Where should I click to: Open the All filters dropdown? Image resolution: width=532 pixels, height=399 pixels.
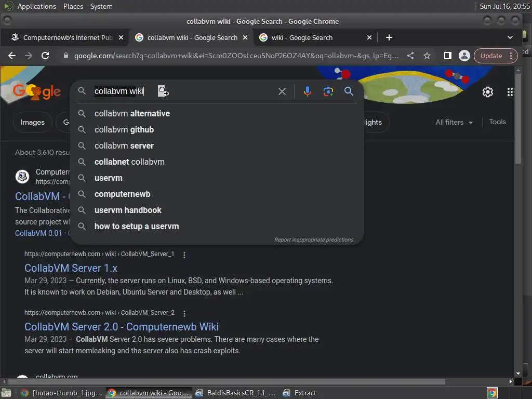point(454,122)
